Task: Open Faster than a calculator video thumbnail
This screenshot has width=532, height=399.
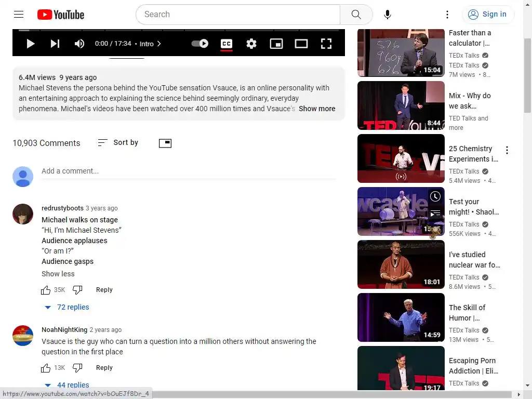Action: coord(401,52)
